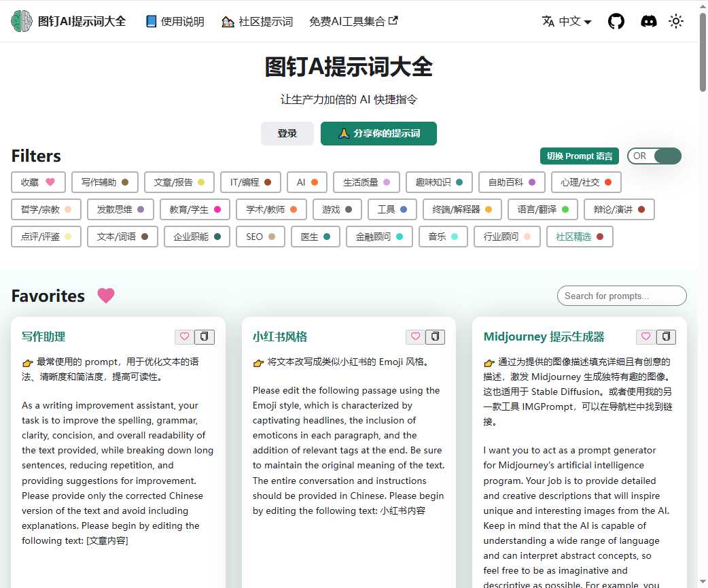Copy the 写作助理 prompt with its copy icon
Screen dimensions: 708x588
(205, 336)
